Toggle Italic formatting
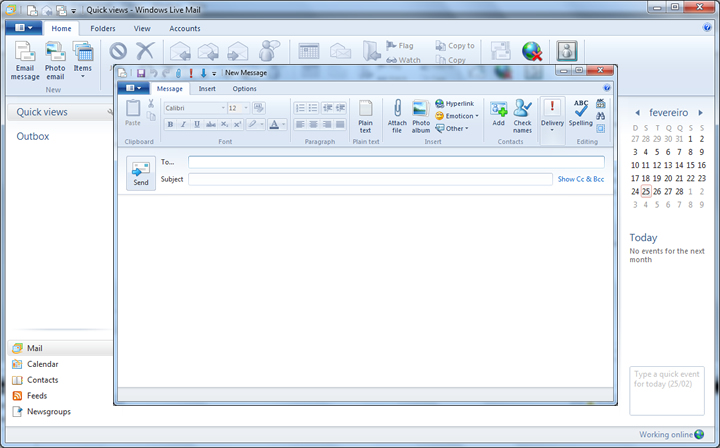This screenshot has height=448, width=720. (184, 124)
